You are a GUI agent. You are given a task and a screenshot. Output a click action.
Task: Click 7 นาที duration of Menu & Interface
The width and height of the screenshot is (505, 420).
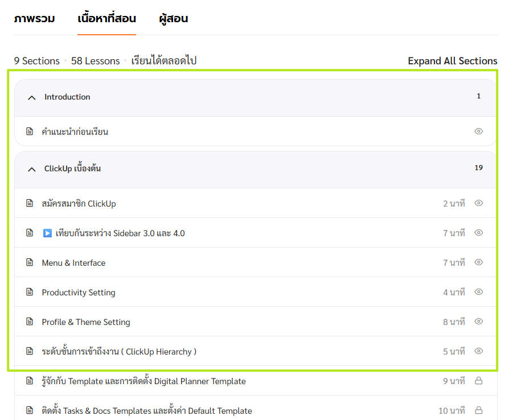click(454, 262)
